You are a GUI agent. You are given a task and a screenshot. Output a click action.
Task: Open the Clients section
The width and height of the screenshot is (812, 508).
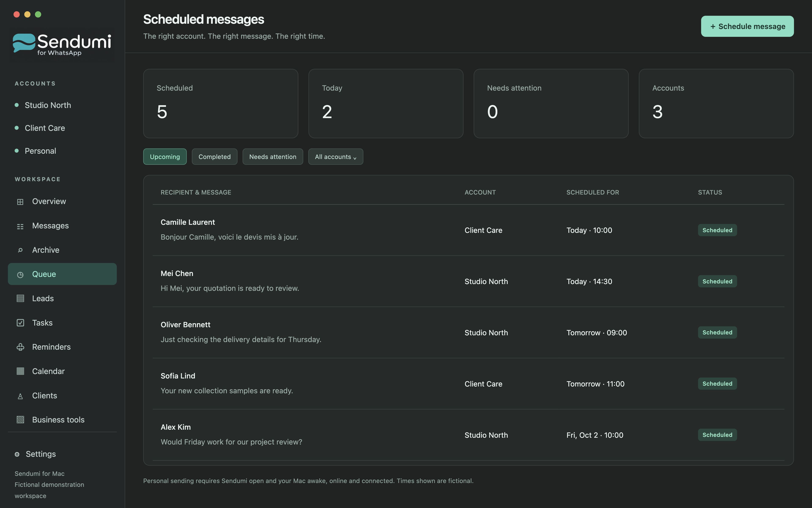pyautogui.click(x=62, y=395)
